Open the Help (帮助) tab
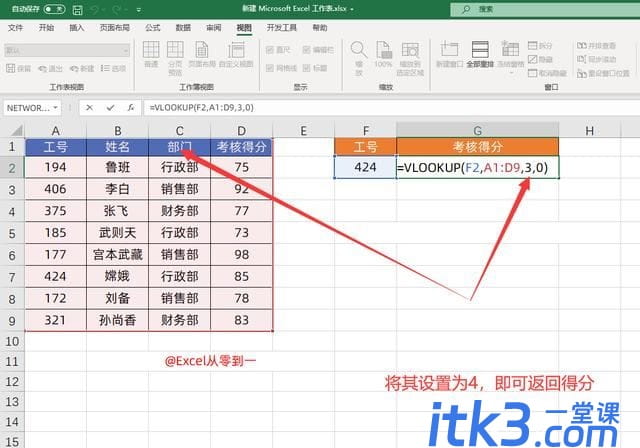This screenshot has height=448, width=640. (x=320, y=28)
